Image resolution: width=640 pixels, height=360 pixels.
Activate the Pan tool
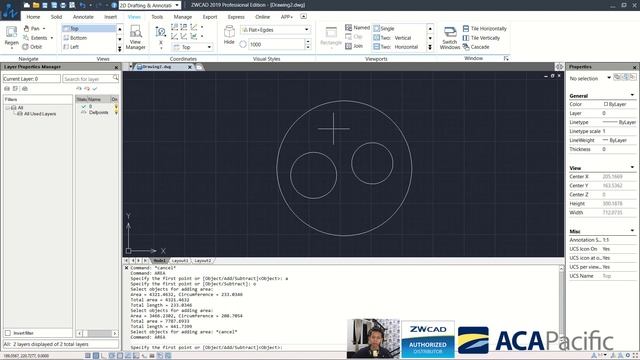[x=31, y=29]
